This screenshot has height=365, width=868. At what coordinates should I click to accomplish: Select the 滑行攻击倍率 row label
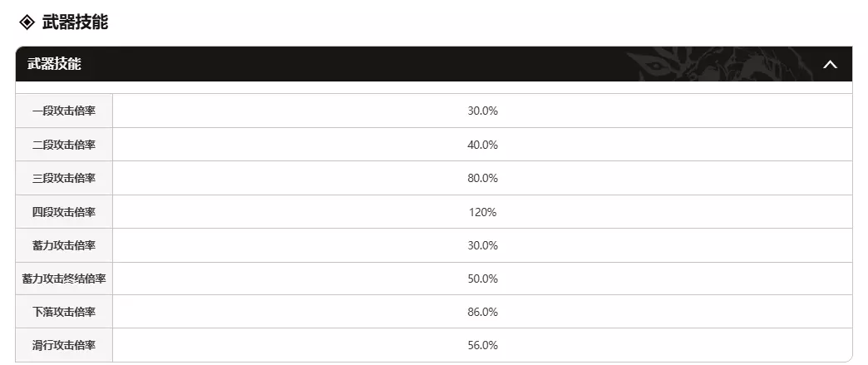[64, 345]
